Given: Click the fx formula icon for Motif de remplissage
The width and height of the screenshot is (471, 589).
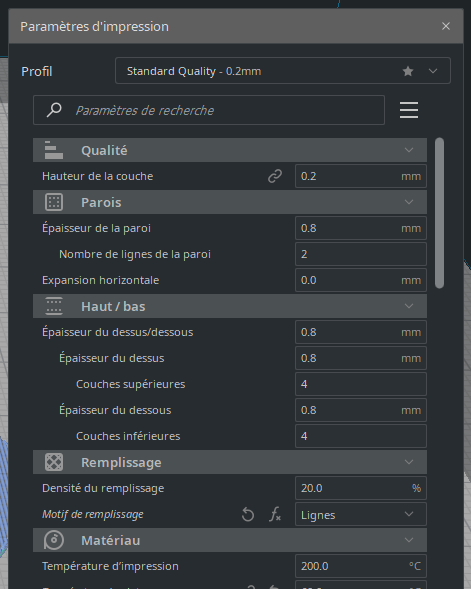Looking at the screenshot, I should pyautogui.click(x=275, y=514).
